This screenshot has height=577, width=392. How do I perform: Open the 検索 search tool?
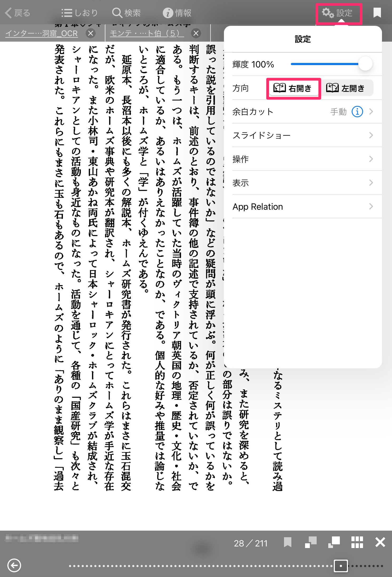click(127, 13)
